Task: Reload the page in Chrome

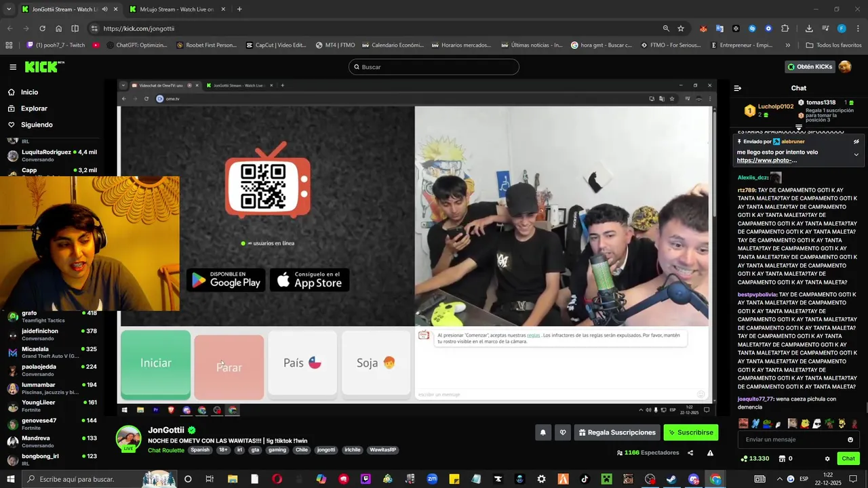Action: [42, 28]
